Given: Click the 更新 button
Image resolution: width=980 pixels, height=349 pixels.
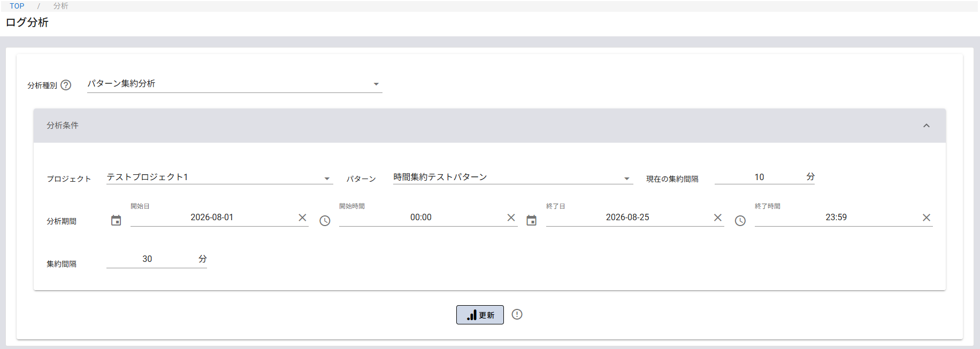Looking at the screenshot, I should point(480,315).
